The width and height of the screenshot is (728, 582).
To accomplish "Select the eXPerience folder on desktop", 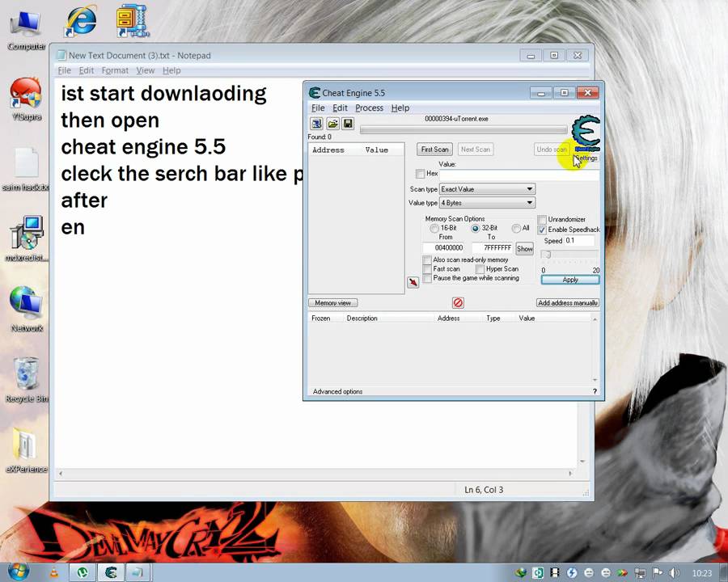I will 27,450.
